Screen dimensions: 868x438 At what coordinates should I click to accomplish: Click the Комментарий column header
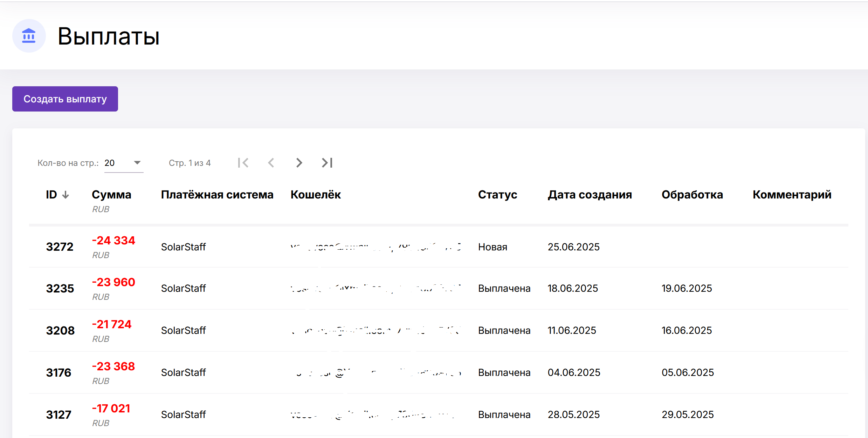pos(792,195)
